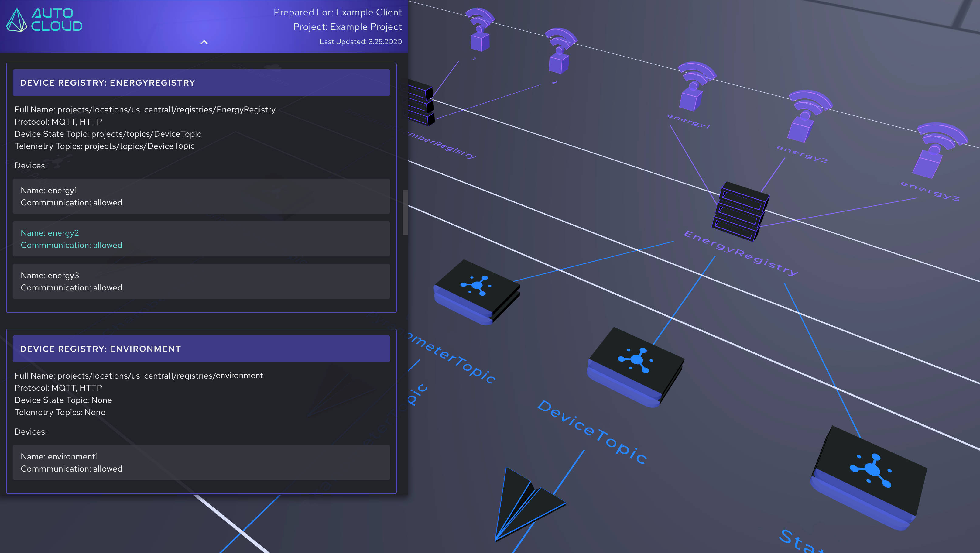
Task: Click the panel's vertical scrollbar thumb
Action: (x=405, y=212)
